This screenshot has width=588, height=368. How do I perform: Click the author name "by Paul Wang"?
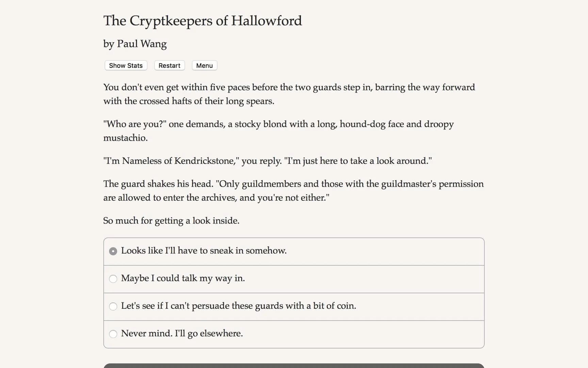click(135, 44)
